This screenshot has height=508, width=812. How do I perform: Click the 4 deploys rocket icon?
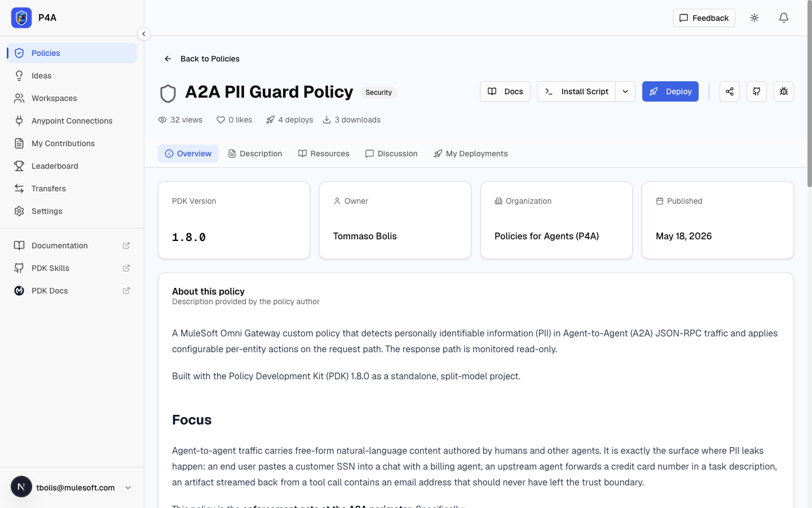[x=271, y=120]
